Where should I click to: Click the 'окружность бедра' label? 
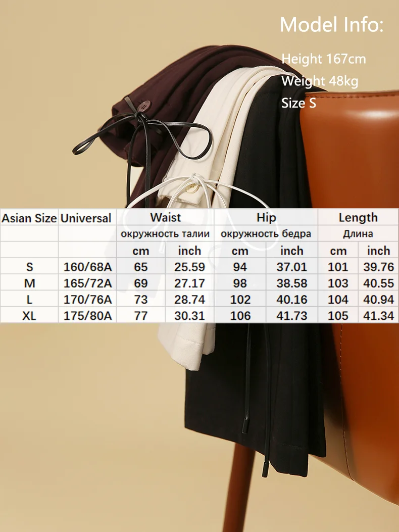[266, 234]
